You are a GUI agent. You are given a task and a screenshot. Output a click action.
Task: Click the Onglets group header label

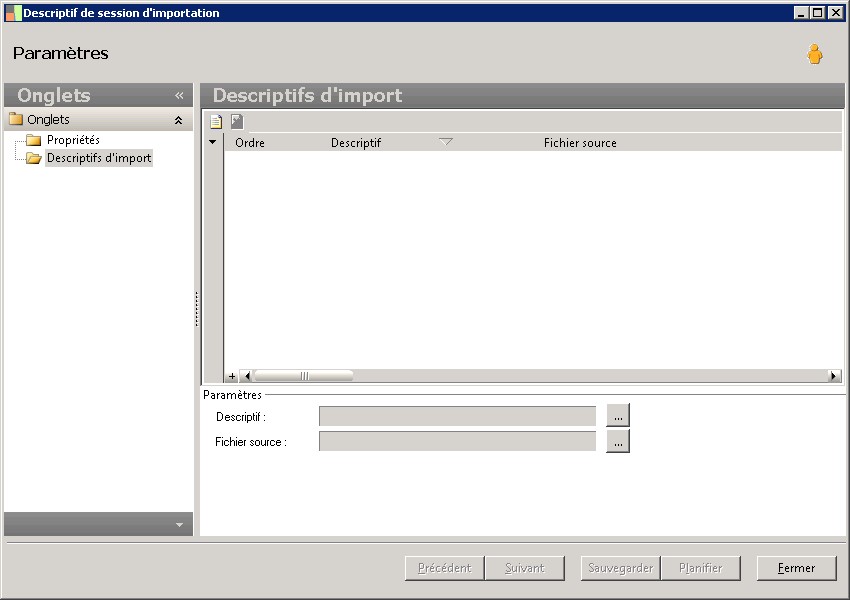(48, 119)
